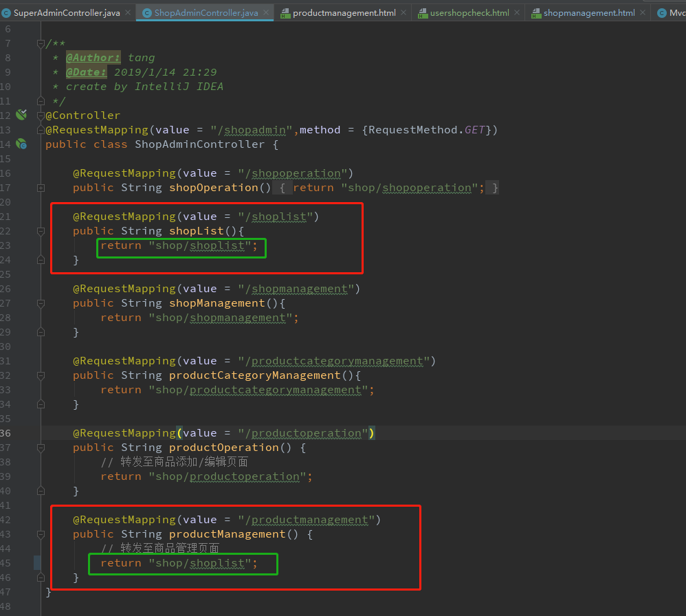Click the Chinese comment on line 38
Image resolution: width=686 pixels, height=616 pixels.
[174, 462]
